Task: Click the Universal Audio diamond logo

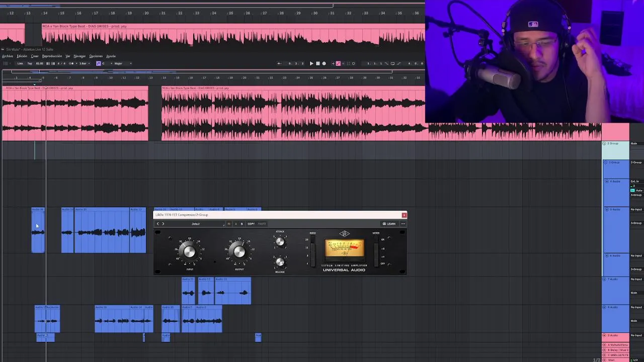Action: click(x=344, y=234)
